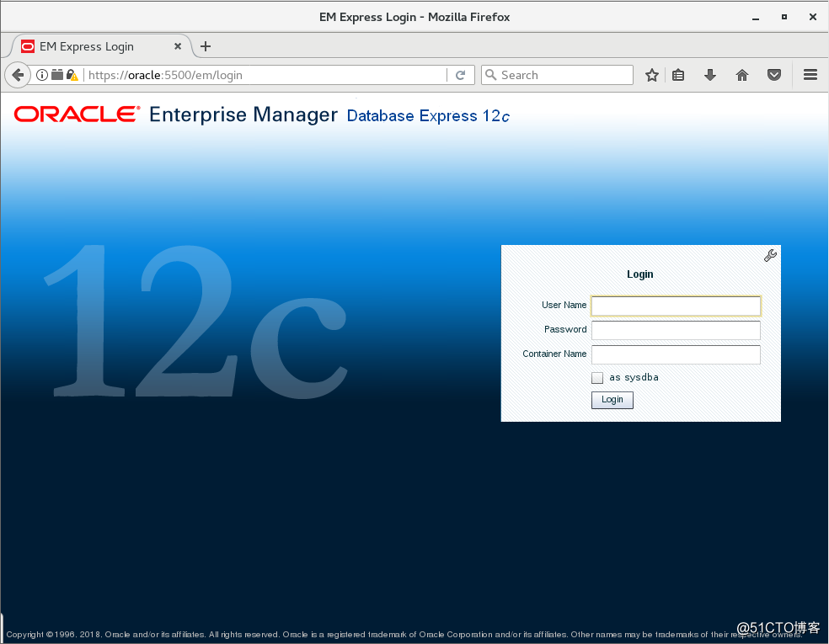Reload the page with the refresh icon
Screen dimensions: 829x644
pos(461,75)
